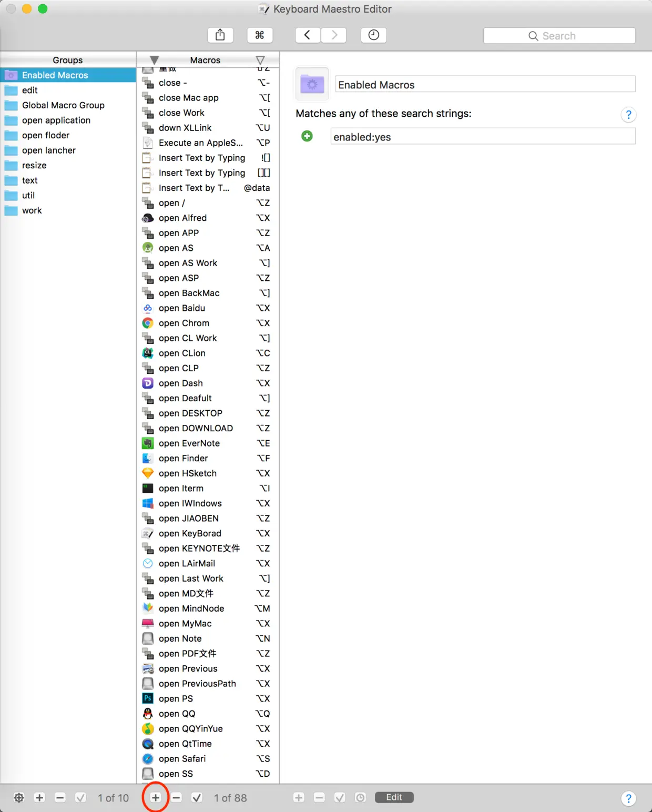Screen dimensions: 652x812
Task: Open the recently used clock button
Action: pos(374,35)
